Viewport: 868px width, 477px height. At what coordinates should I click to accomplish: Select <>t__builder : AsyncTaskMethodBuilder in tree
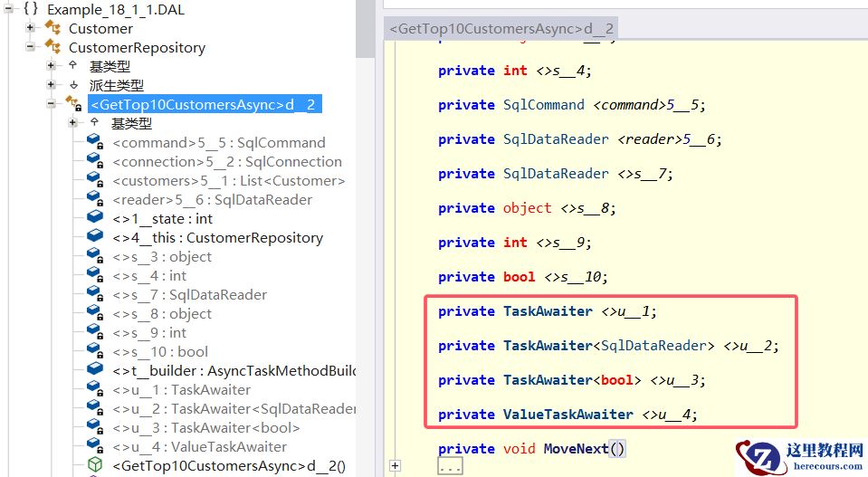tap(234, 370)
